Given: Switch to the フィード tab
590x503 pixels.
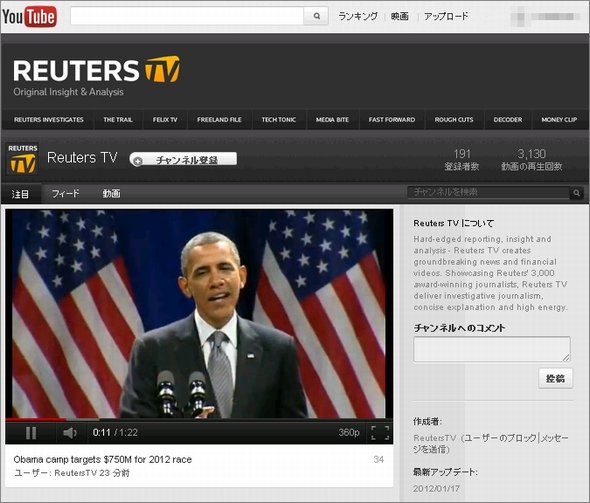Looking at the screenshot, I should (x=65, y=194).
